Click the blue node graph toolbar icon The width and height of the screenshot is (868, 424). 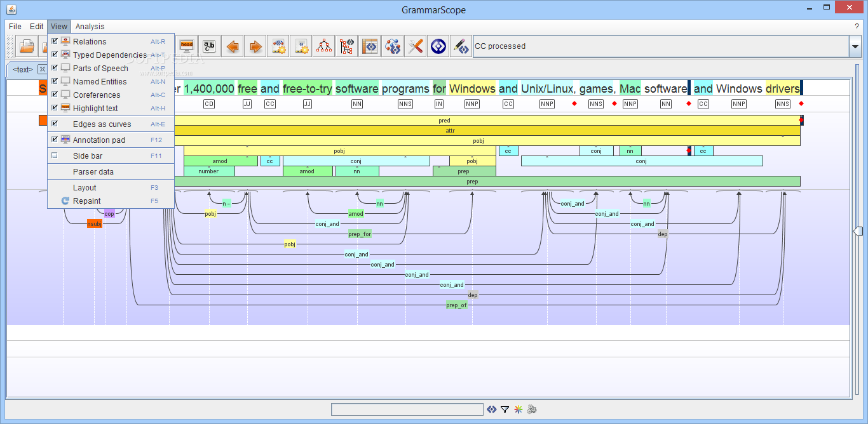[393, 46]
